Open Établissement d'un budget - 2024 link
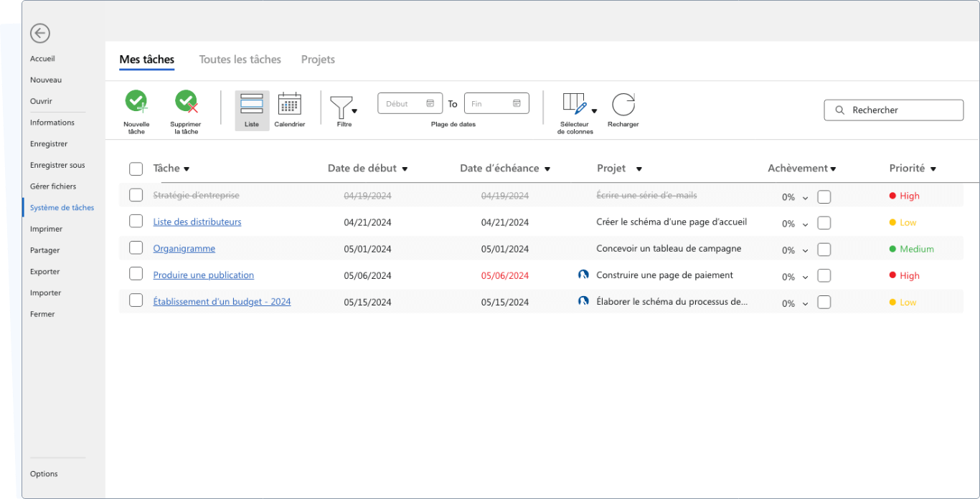The height and width of the screenshot is (499, 980). (222, 301)
